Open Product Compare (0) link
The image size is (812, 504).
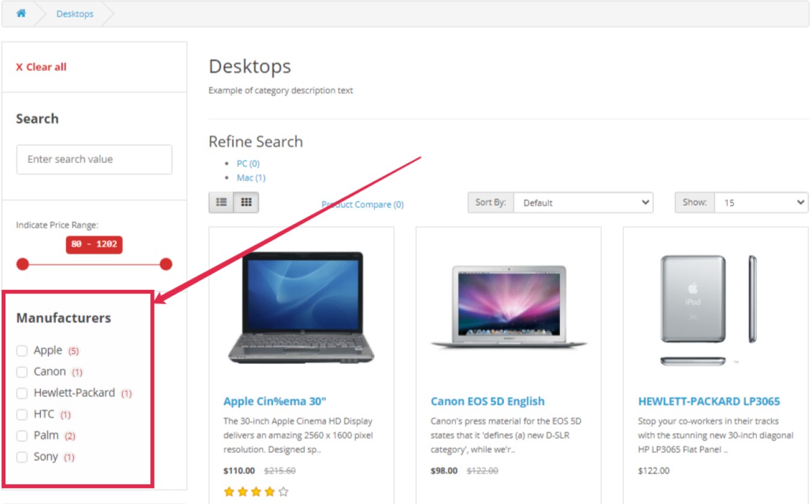(363, 204)
